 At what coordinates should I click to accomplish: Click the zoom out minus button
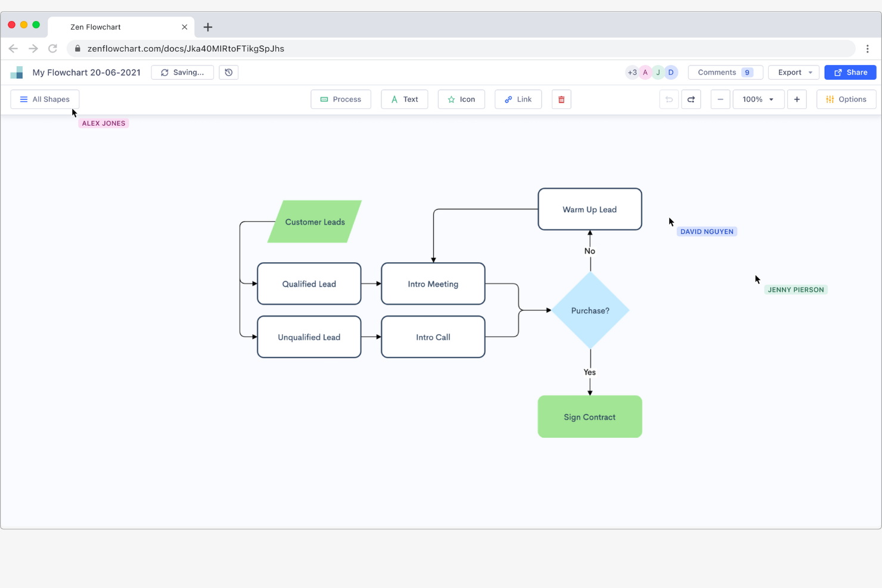pos(720,99)
